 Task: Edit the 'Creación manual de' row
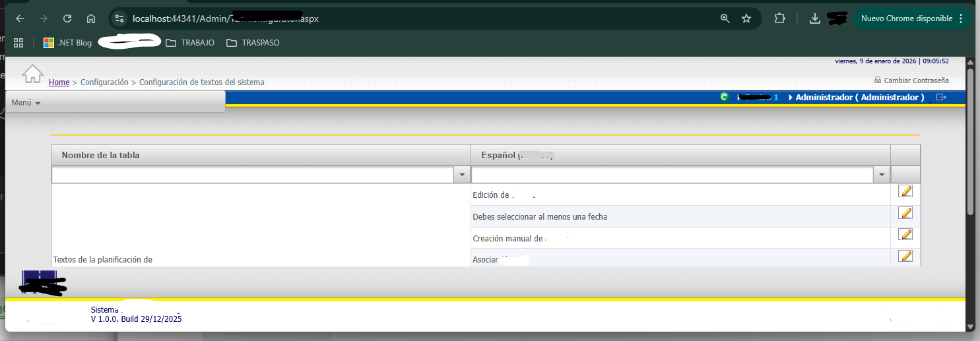tap(905, 235)
